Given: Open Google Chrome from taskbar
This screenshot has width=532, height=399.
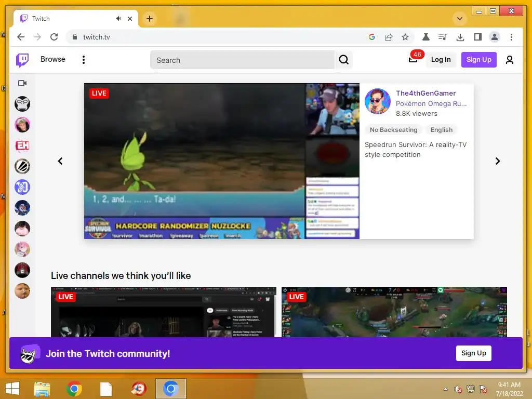Looking at the screenshot, I should pos(74,389).
